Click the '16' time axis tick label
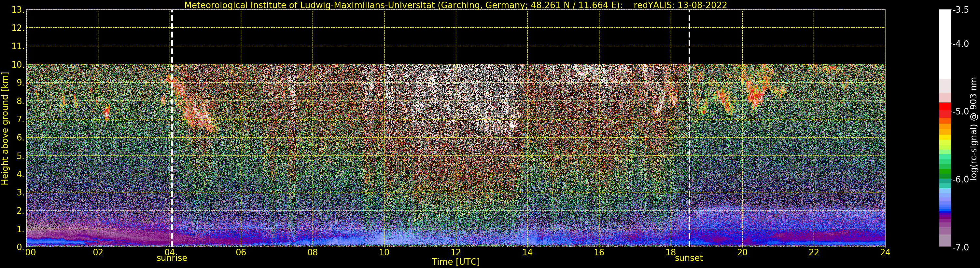The width and height of the screenshot is (980, 268). click(x=599, y=252)
